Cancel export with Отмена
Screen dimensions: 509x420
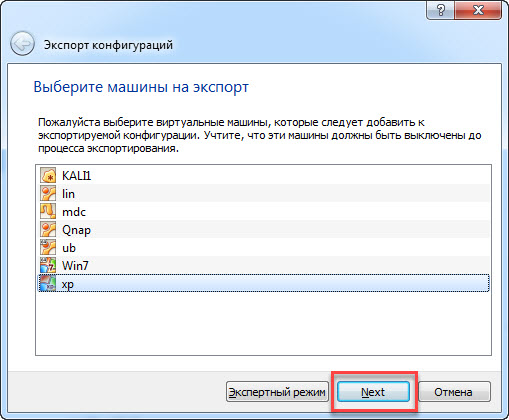(454, 392)
